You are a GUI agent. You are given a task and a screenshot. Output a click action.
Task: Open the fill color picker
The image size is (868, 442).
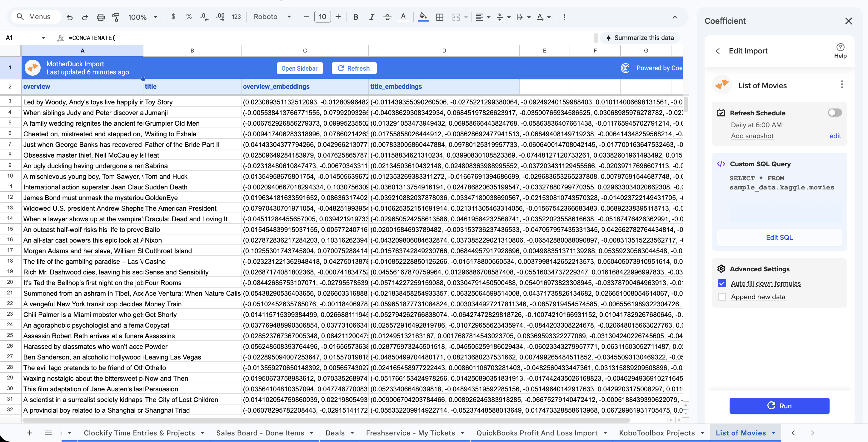[x=423, y=17]
